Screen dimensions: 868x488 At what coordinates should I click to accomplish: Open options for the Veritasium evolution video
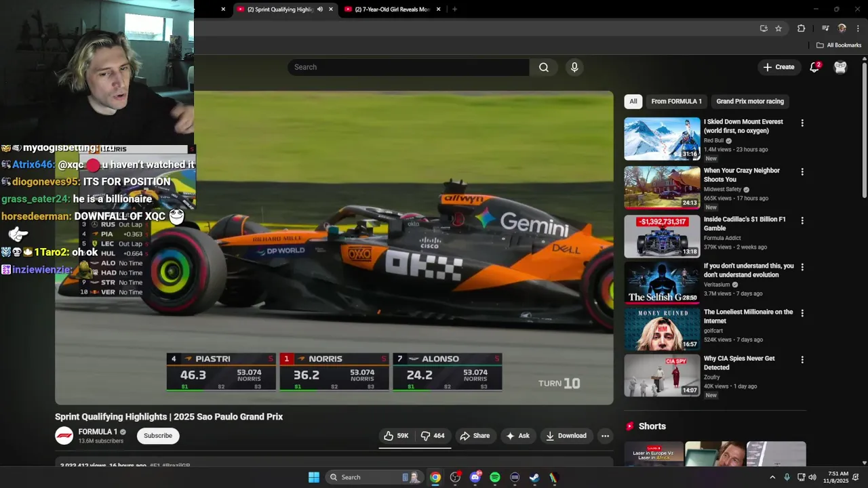coord(802,267)
